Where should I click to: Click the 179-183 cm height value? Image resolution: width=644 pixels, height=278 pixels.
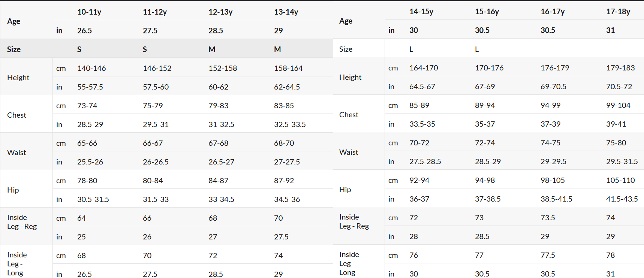point(620,68)
